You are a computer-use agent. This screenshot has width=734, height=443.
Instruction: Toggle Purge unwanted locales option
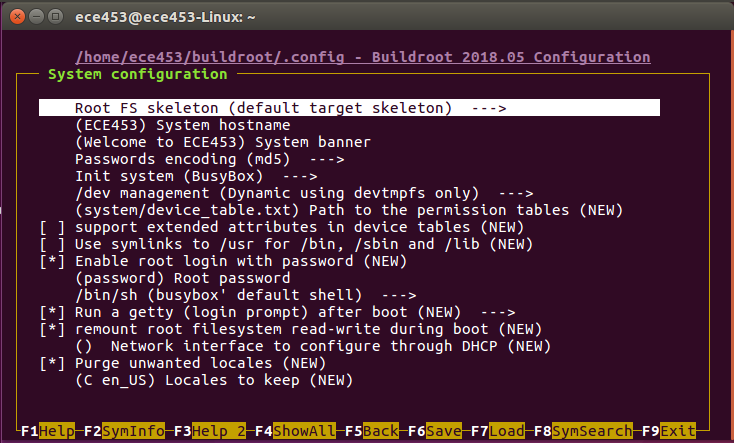pos(52,363)
